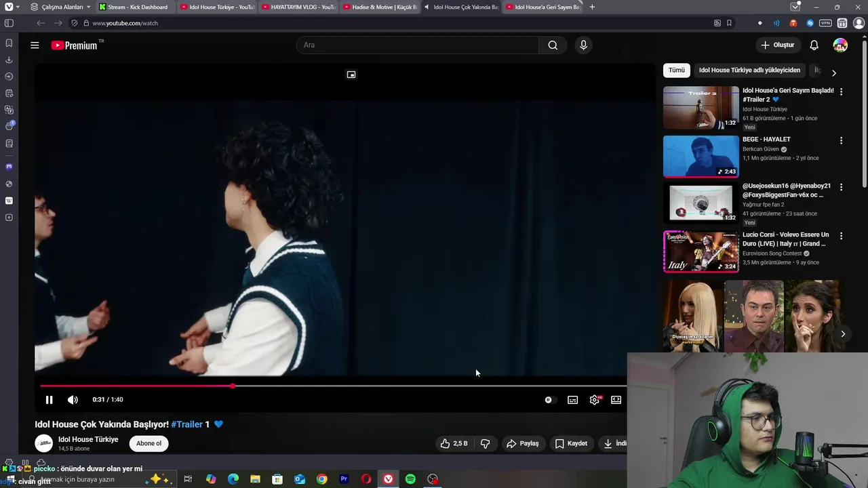The image size is (868, 488).
Task: Open YouTube notifications bell
Action: tap(814, 45)
